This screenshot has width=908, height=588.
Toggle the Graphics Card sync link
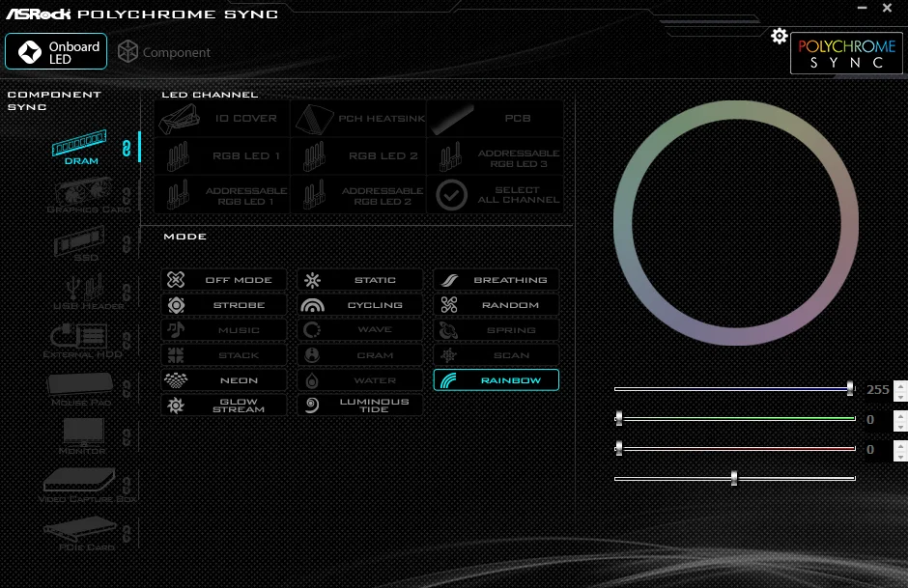pyautogui.click(x=127, y=196)
